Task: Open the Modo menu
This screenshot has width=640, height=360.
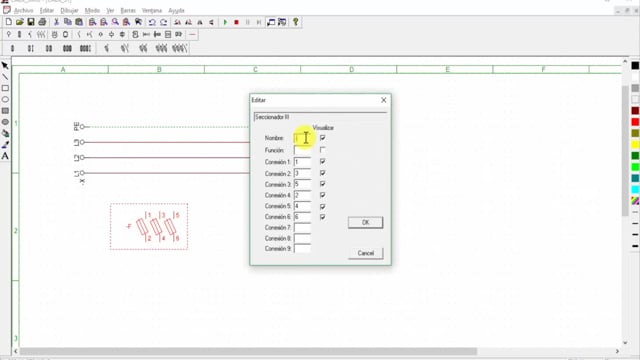Action: 92,10
